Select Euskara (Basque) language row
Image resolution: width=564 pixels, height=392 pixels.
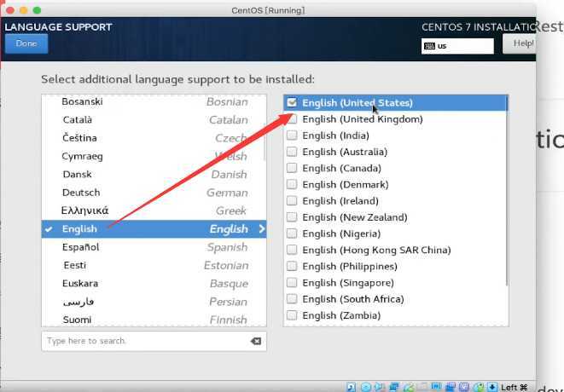(x=154, y=284)
